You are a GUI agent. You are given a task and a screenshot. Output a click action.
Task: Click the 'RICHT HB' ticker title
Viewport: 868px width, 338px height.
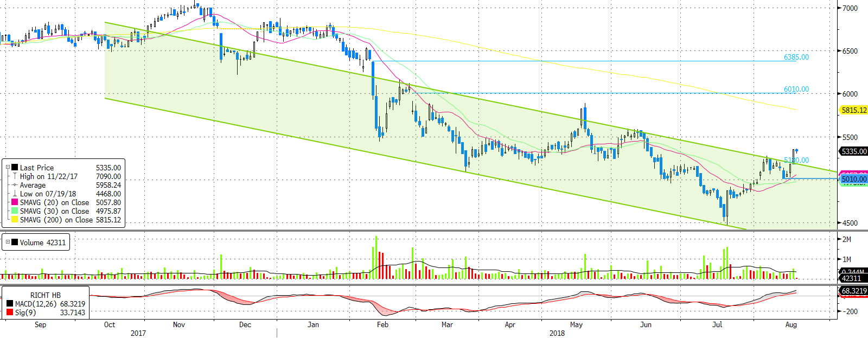pos(46,295)
